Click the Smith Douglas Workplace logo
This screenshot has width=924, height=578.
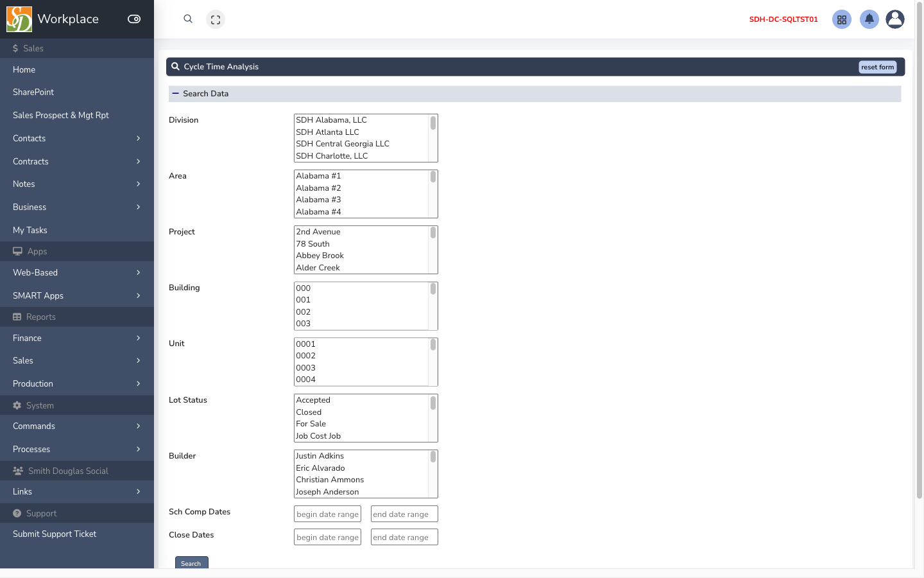coord(19,19)
